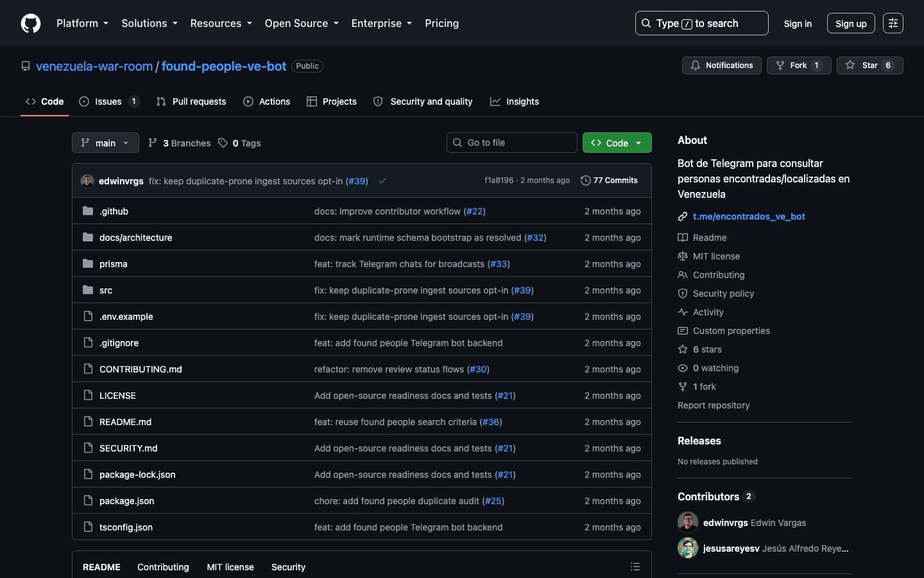Expand the Resources menu

click(x=221, y=23)
